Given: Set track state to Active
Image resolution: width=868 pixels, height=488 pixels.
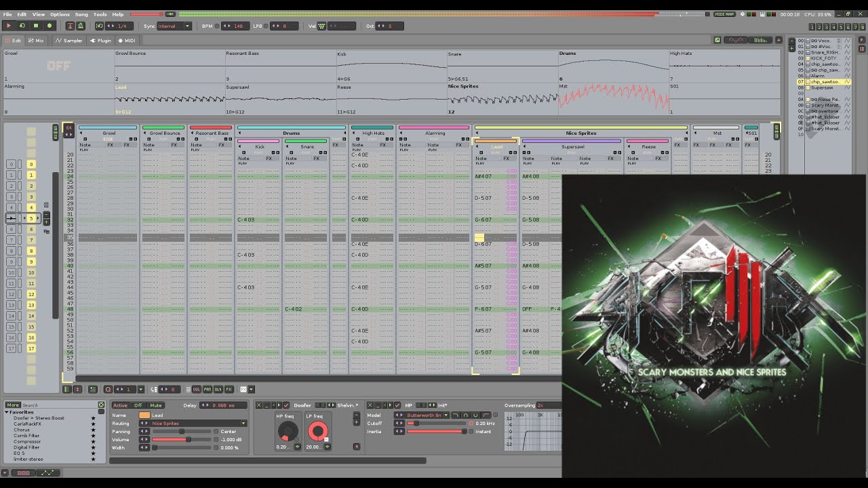Looking at the screenshot, I should [x=120, y=405].
